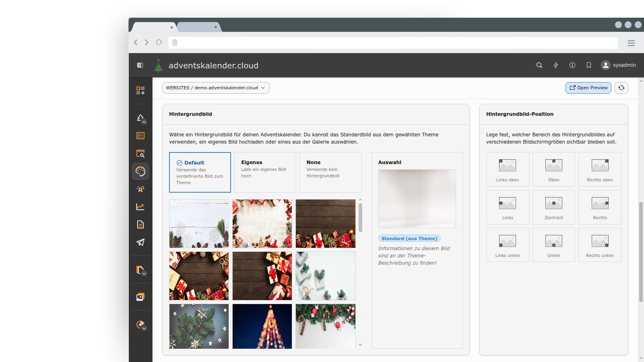
Task: Click the browser reload button
Action: click(x=159, y=42)
